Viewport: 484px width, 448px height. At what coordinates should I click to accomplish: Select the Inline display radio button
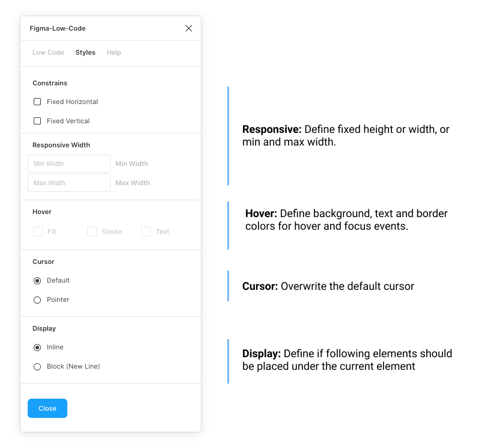pyautogui.click(x=37, y=348)
